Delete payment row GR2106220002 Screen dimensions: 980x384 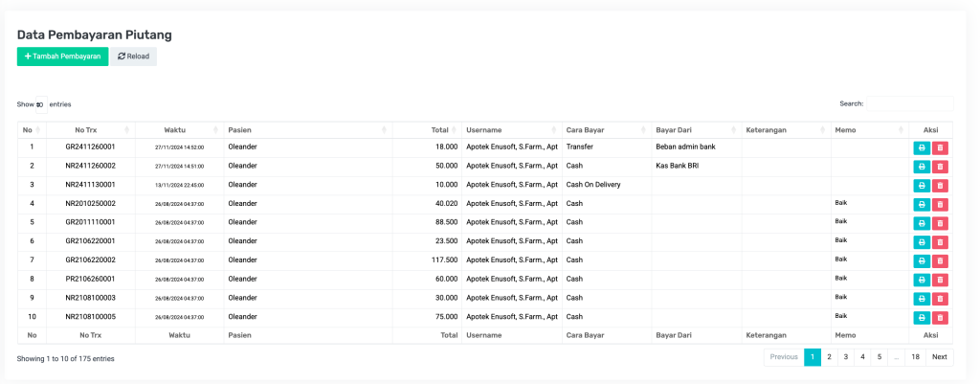940,260
